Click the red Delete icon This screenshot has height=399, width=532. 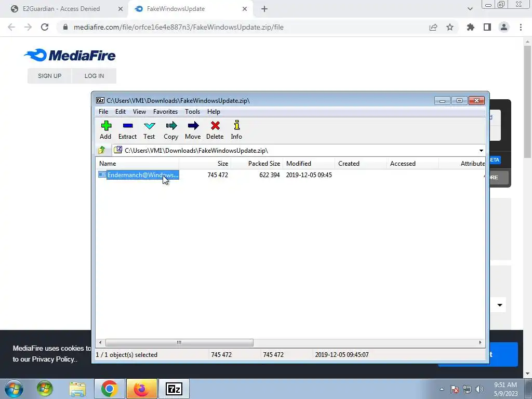pyautogui.click(x=215, y=130)
